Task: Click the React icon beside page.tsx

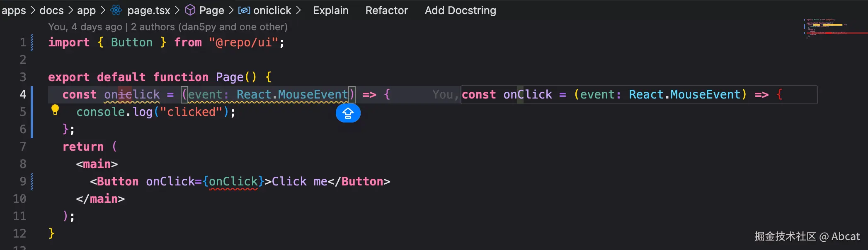Action: (116, 10)
